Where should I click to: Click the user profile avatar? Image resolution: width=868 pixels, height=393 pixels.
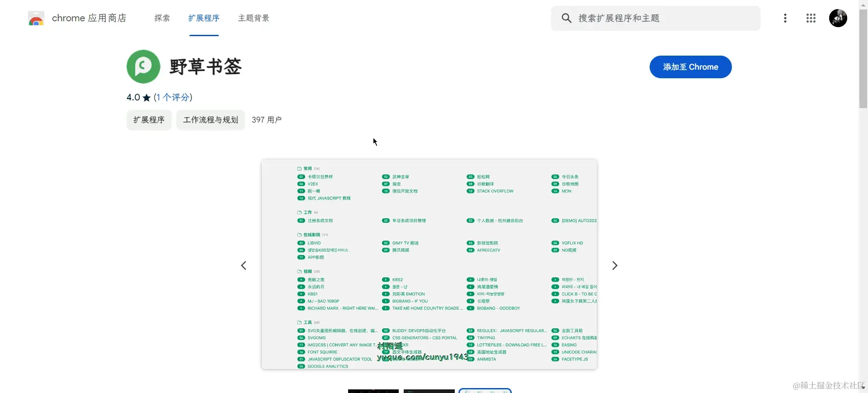click(838, 18)
